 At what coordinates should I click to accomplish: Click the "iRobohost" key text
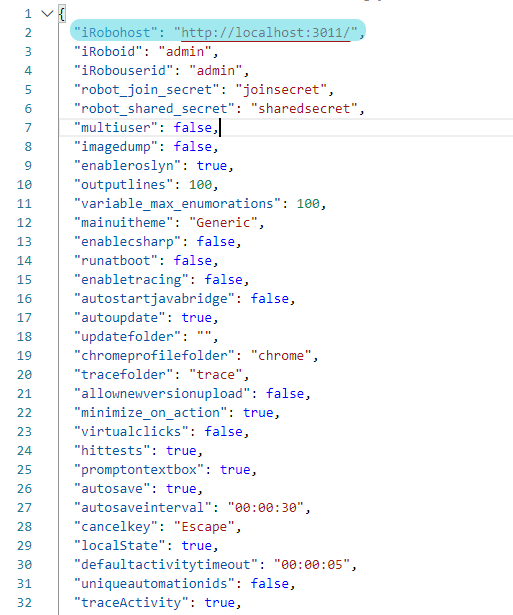[x=116, y=33]
